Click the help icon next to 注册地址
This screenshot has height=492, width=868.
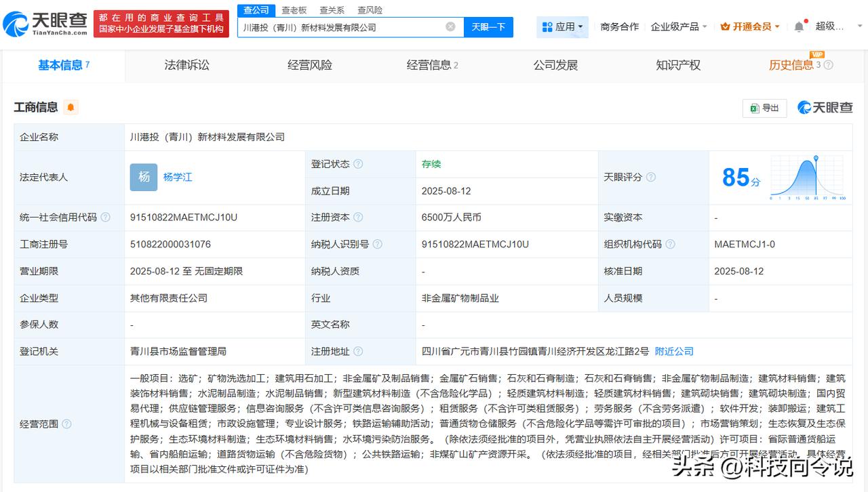click(x=358, y=351)
